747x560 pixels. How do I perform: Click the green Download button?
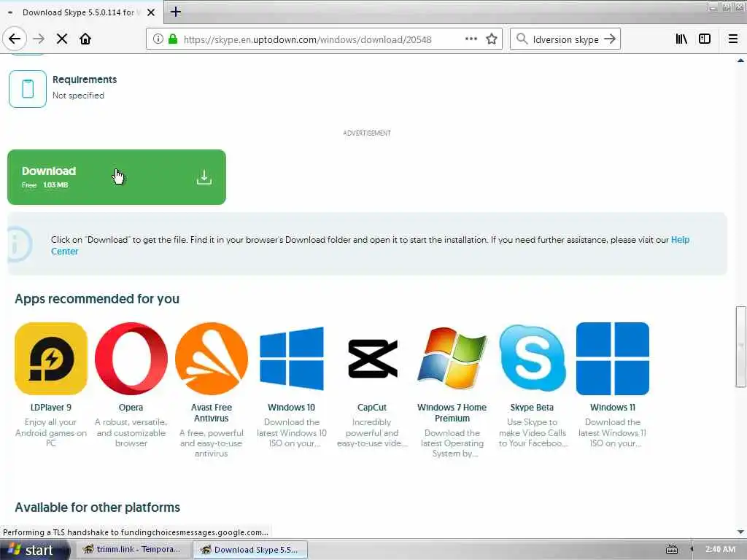(117, 177)
